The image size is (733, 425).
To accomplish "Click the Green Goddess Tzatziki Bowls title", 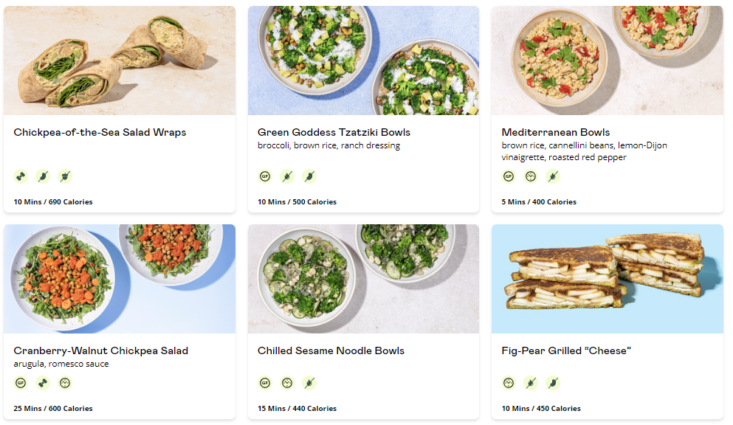I will (334, 132).
